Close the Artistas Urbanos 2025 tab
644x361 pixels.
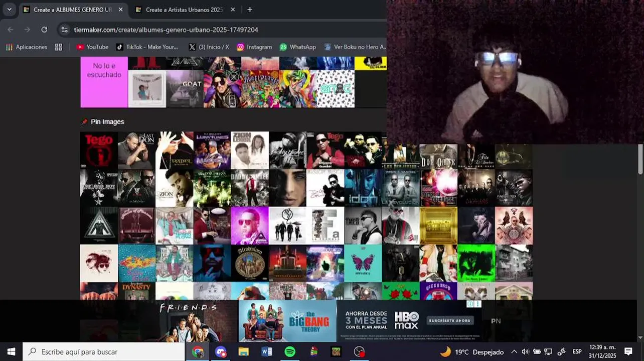tap(233, 10)
